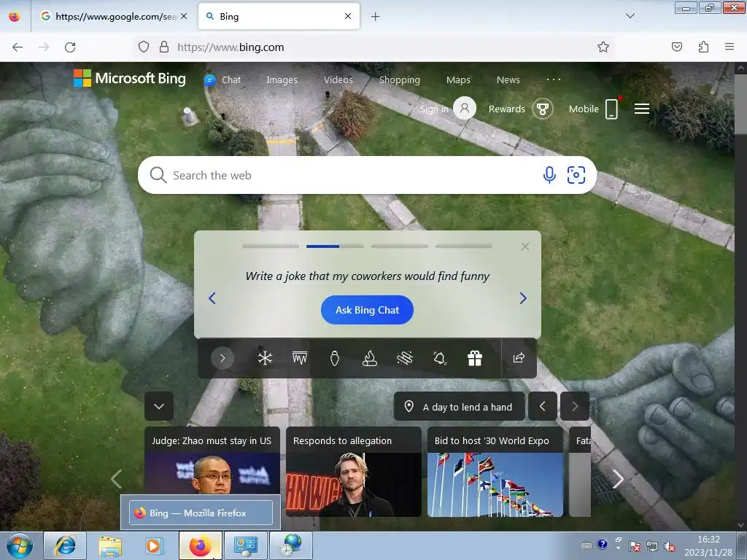Click the Firefox back arrow button
This screenshot has height=560, width=747.
(x=18, y=47)
